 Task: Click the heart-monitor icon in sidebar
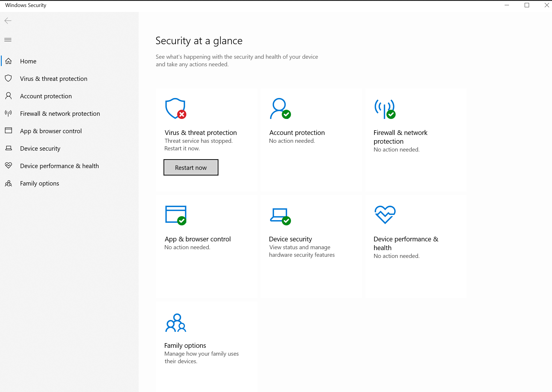click(8, 165)
